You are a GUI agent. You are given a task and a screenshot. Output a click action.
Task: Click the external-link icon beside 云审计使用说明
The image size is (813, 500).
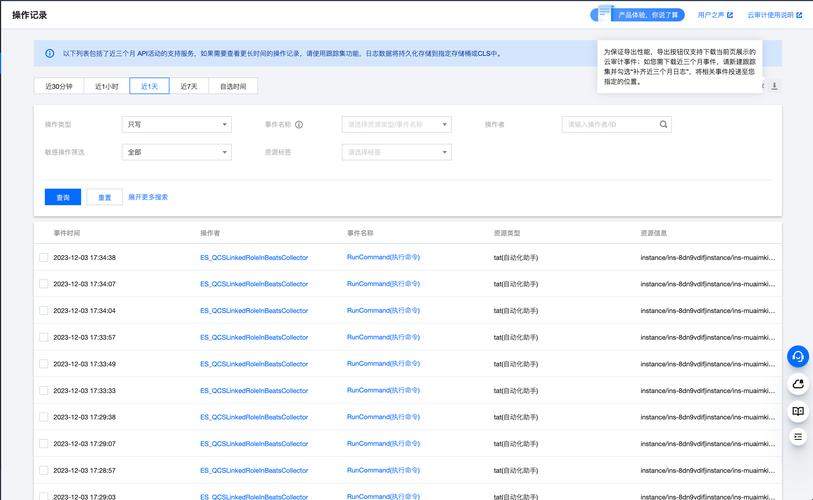799,15
